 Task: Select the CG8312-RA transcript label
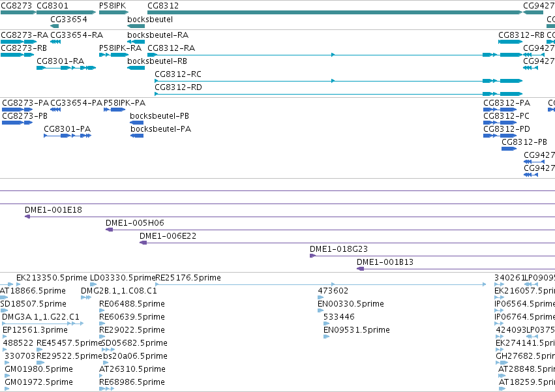pos(172,48)
